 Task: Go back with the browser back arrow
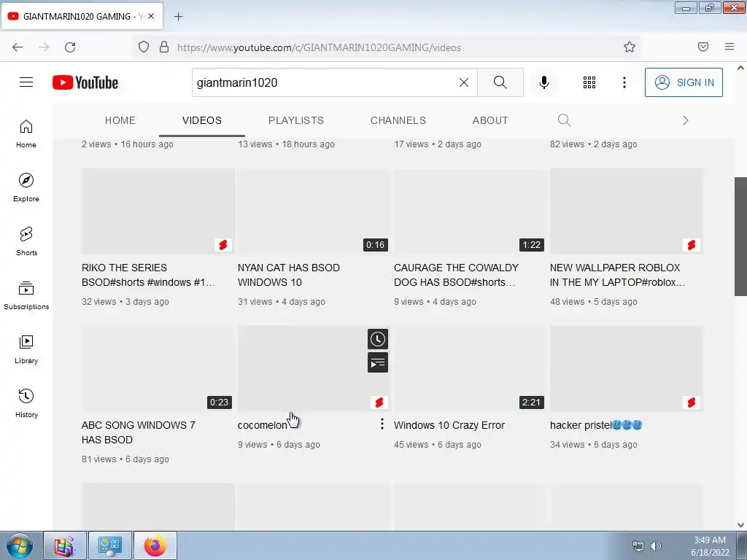pos(18,47)
